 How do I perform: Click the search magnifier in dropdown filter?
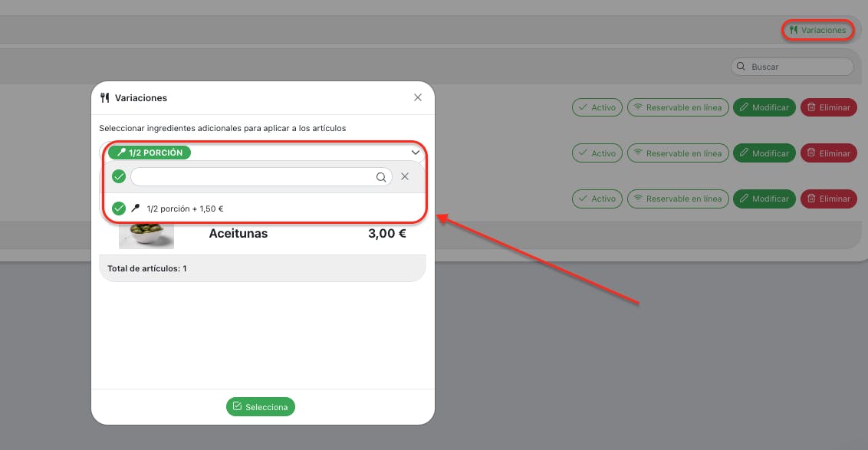[x=381, y=177]
